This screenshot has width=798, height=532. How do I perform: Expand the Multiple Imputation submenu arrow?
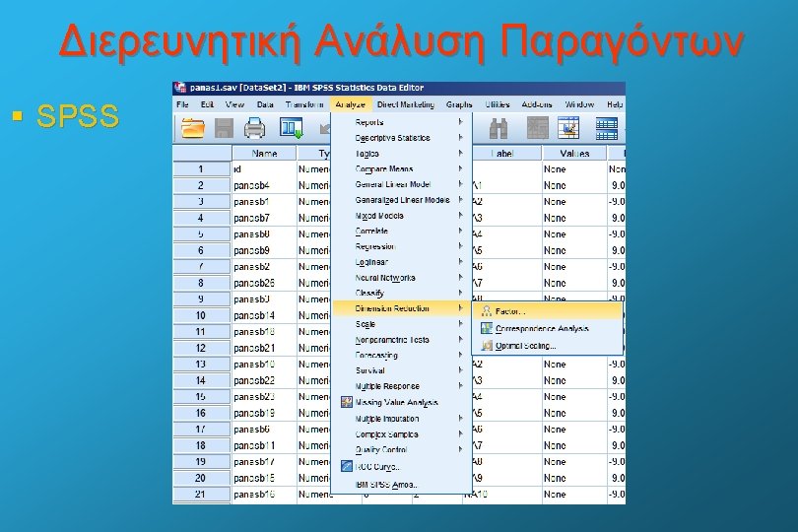click(x=461, y=419)
